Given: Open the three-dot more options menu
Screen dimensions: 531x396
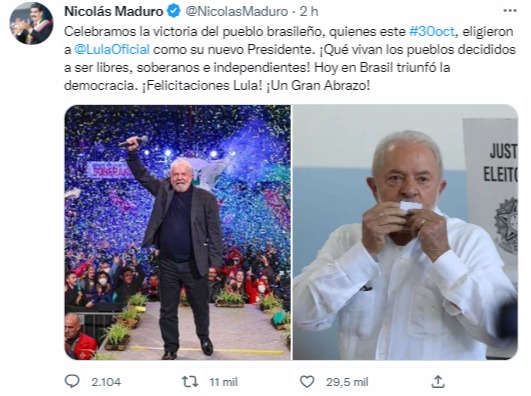Looking at the screenshot, I should (510, 11).
